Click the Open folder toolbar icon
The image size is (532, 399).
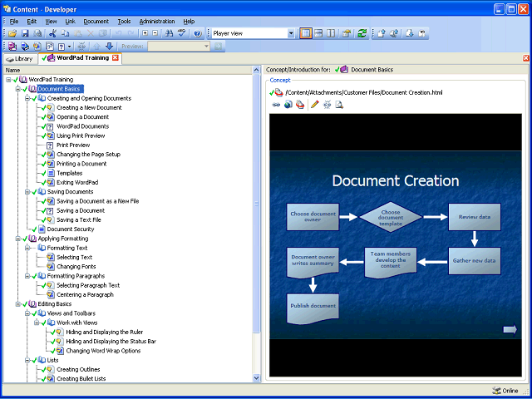pos(12,33)
